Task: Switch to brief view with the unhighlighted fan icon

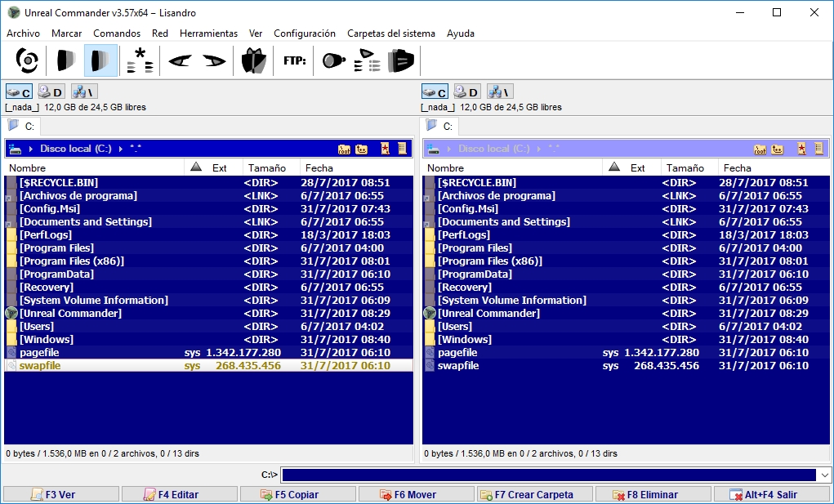Action: pyautogui.click(x=66, y=60)
